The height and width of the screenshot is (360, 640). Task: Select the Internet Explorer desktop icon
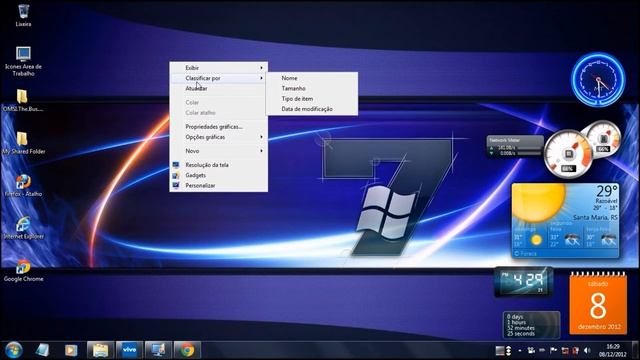pyautogui.click(x=23, y=228)
